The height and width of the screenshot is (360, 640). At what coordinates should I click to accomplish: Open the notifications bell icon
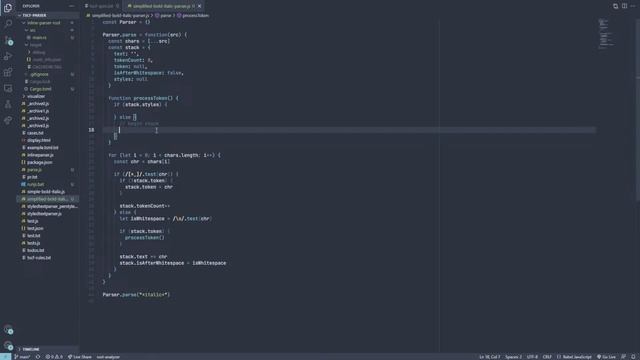coord(633,357)
